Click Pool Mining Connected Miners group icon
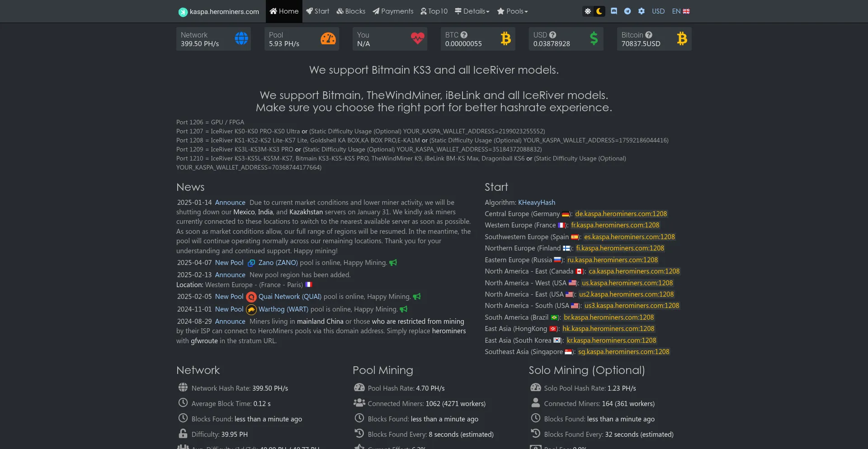Image resolution: width=868 pixels, height=449 pixels. coord(359,403)
